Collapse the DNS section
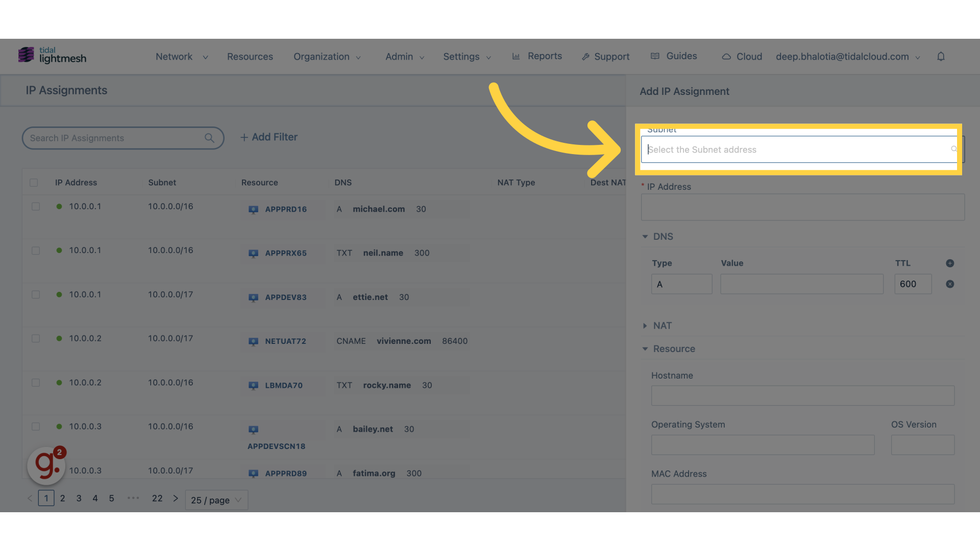980x551 pixels. point(658,237)
